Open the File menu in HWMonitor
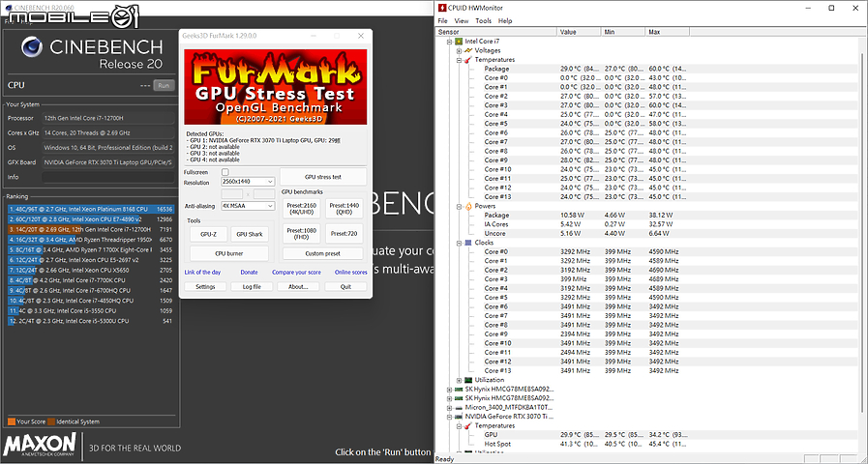The height and width of the screenshot is (464, 868). click(x=443, y=21)
